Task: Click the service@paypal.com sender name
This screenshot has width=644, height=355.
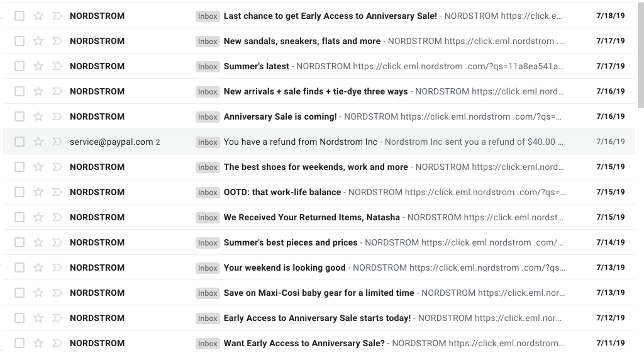Action: click(111, 142)
